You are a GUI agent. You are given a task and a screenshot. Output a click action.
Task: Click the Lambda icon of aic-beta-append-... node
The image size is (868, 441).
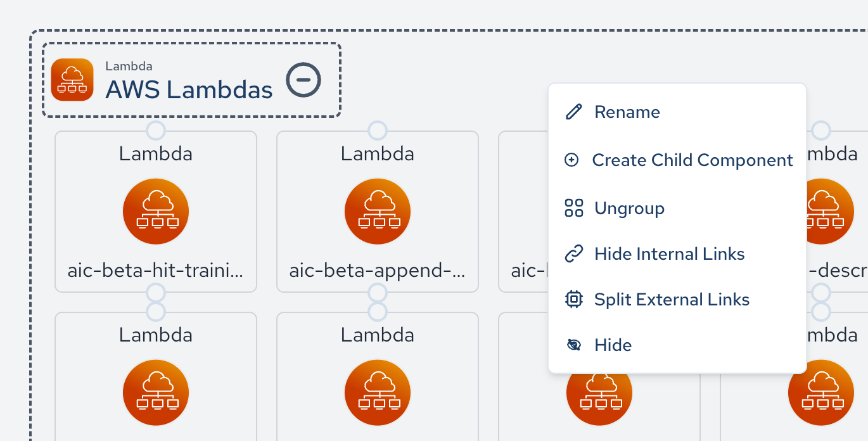pyautogui.click(x=378, y=212)
